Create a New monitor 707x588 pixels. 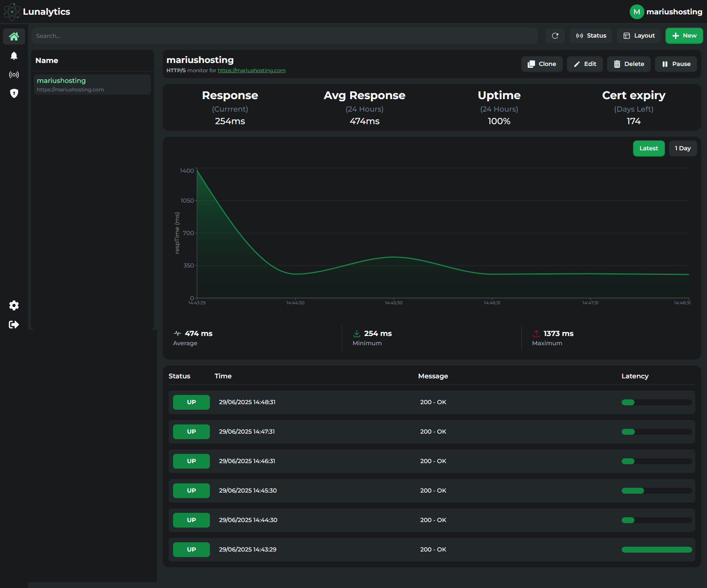pyautogui.click(x=684, y=36)
